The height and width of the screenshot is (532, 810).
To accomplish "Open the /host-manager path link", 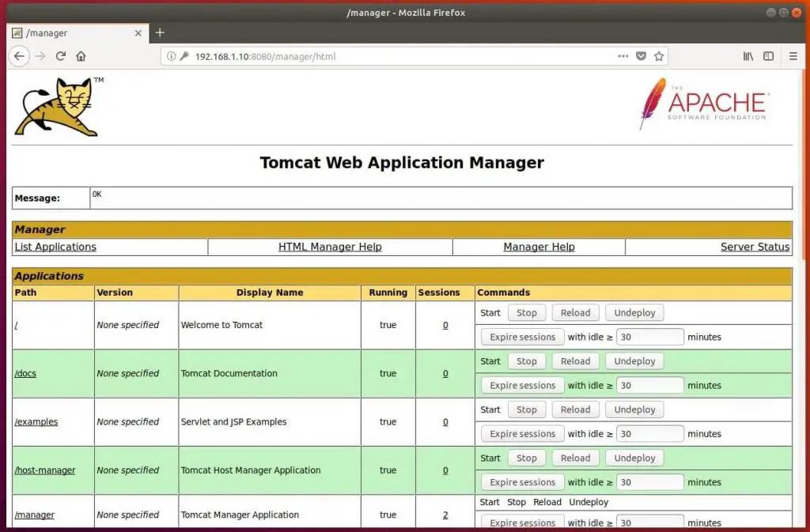I will [x=45, y=470].
